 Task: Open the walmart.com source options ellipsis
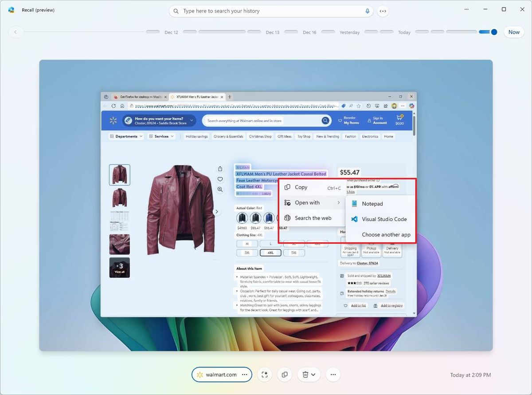point(244,375)
